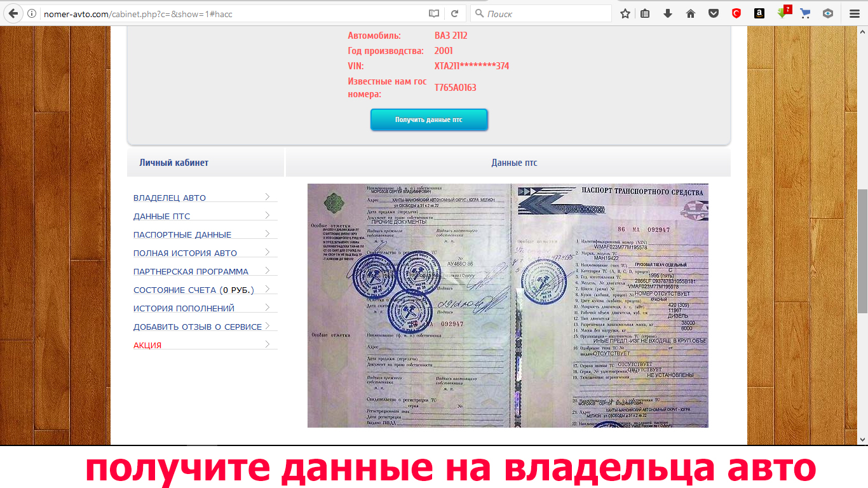Click the red АКЦИЯ link
Viewport: 868px width, 488px height.
(x=147, y=345)
